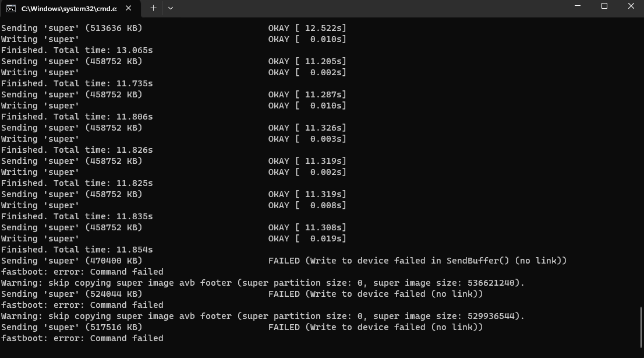Close the terminal window
644x358 pixels.
click(631, 6)
